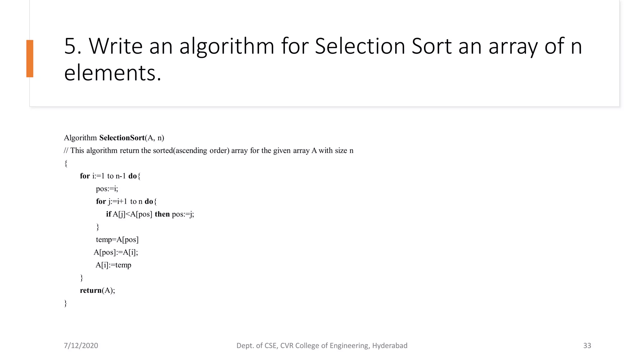Click the outer loop line "for i:=1 to n-1 do{"

[x=110, y=176]
